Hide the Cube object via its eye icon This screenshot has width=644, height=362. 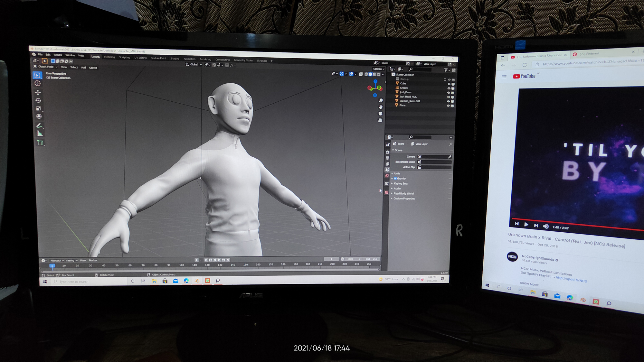(x=449, y=84)
